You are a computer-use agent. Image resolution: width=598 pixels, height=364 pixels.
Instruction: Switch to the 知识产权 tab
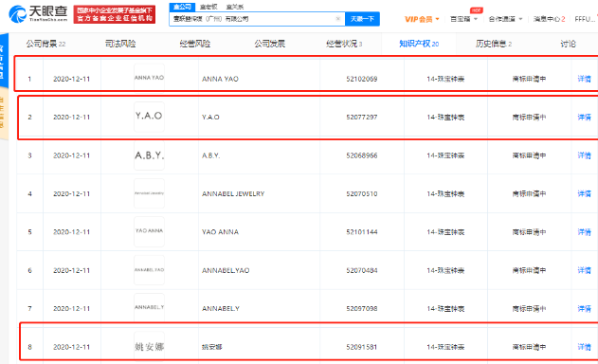point(419,44)
